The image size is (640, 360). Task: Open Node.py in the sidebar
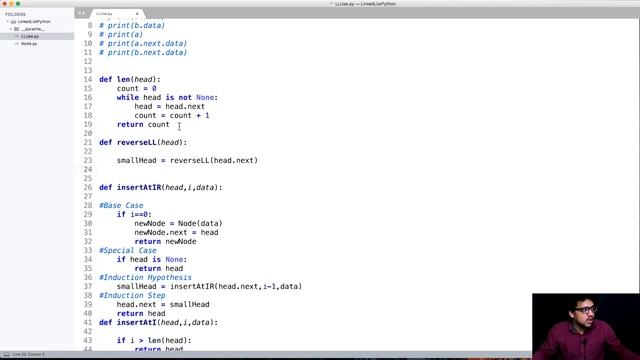coord(29,44)
